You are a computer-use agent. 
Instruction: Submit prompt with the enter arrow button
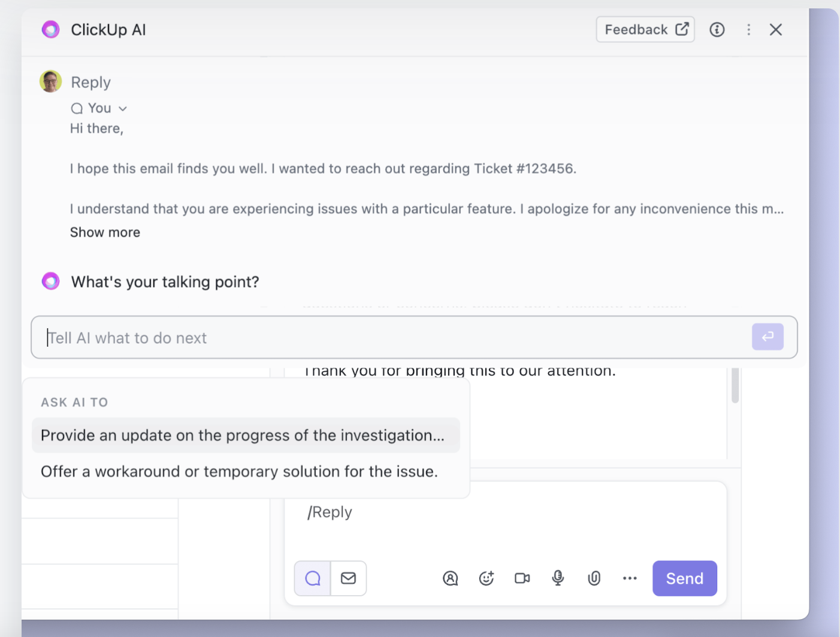coord(768,337)
